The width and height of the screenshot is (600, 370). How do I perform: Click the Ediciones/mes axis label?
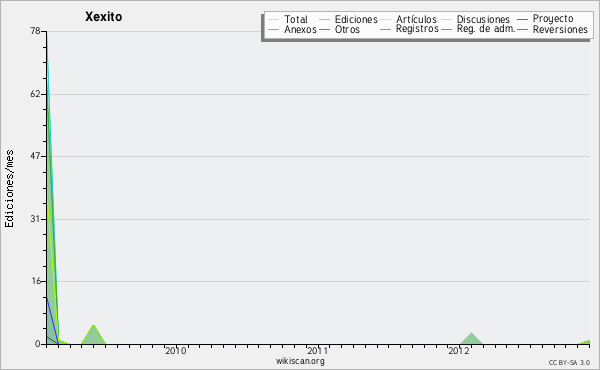(9, 189)
